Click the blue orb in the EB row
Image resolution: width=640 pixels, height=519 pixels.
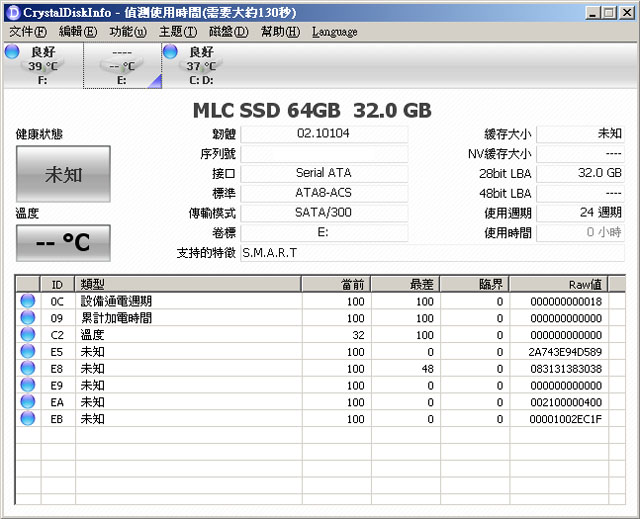click(27, 419)
